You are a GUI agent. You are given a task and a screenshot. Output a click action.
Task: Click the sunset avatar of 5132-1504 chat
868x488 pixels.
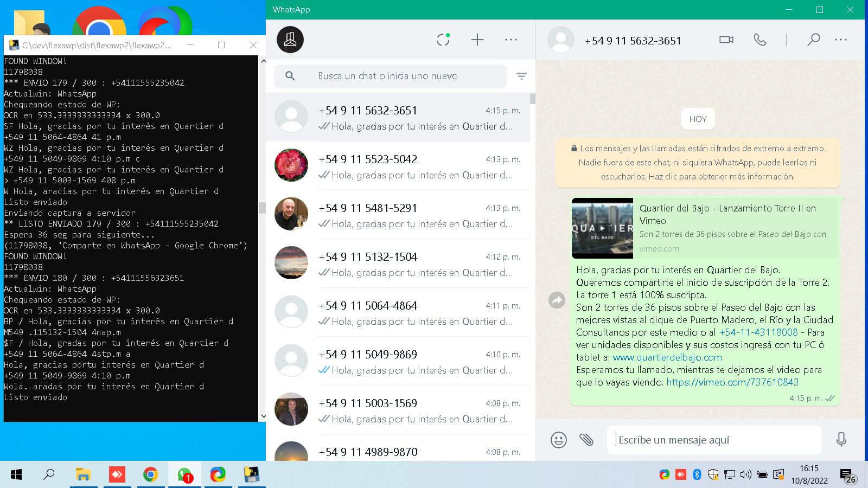291,262
